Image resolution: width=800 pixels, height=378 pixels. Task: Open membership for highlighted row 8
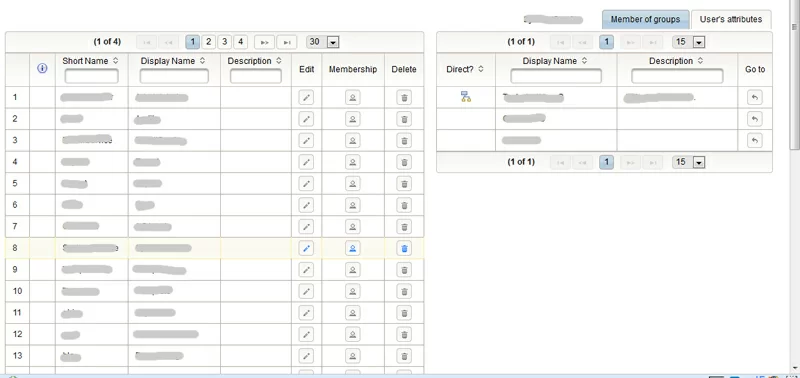click(x=353, y=248)
